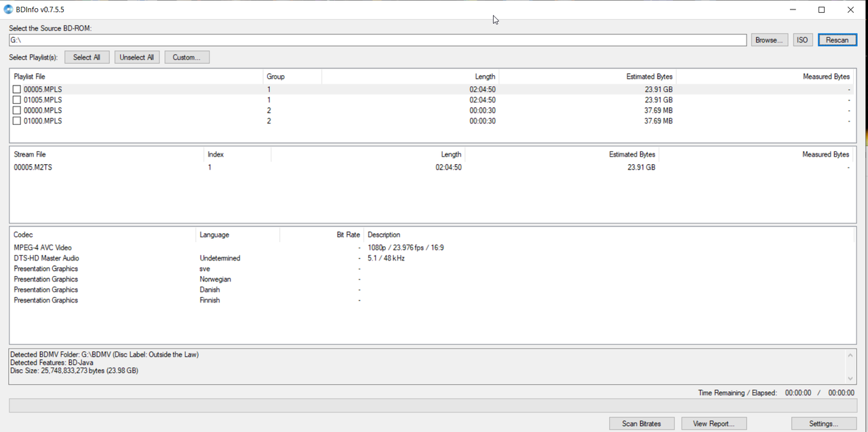Screen dimensions: 868x432
Task: Click Select All playlists button
Action: point(87,57)
